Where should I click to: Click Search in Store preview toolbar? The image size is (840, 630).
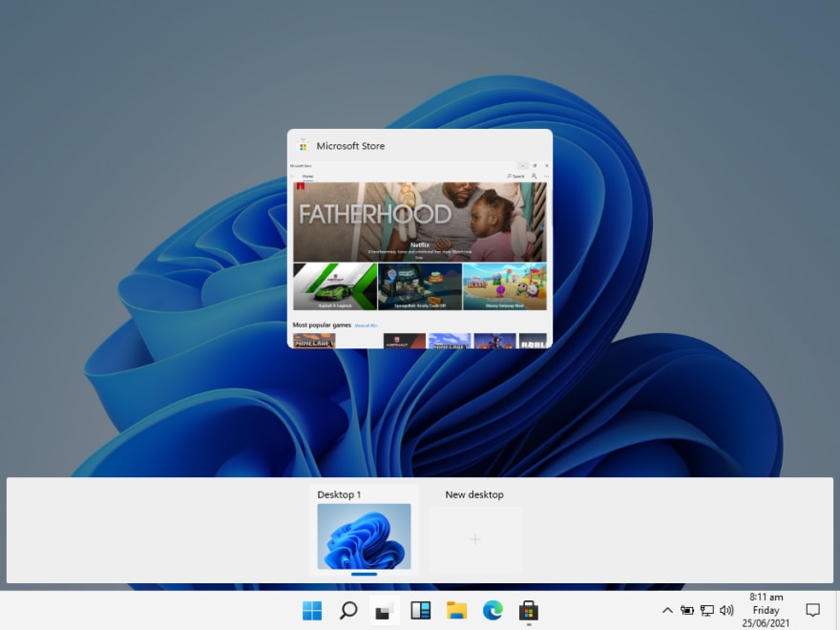515,176
